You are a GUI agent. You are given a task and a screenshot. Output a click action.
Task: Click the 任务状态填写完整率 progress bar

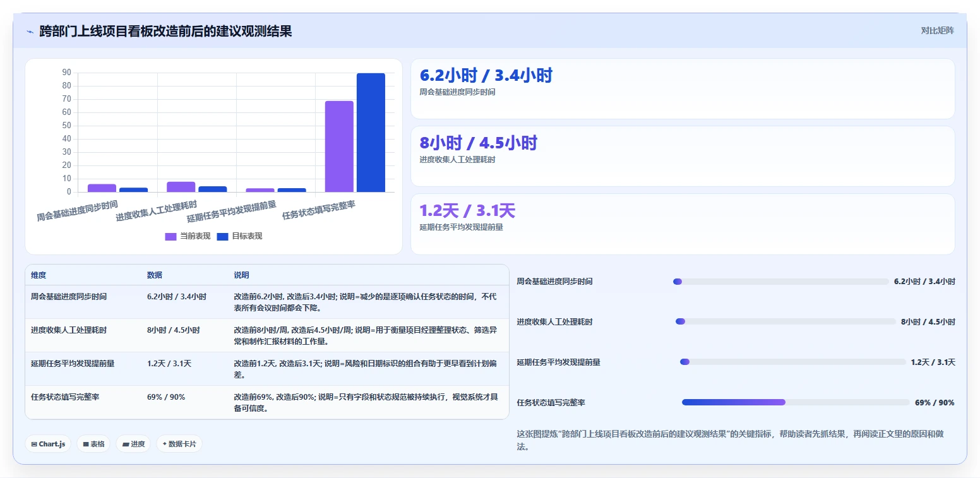[796, 402]
